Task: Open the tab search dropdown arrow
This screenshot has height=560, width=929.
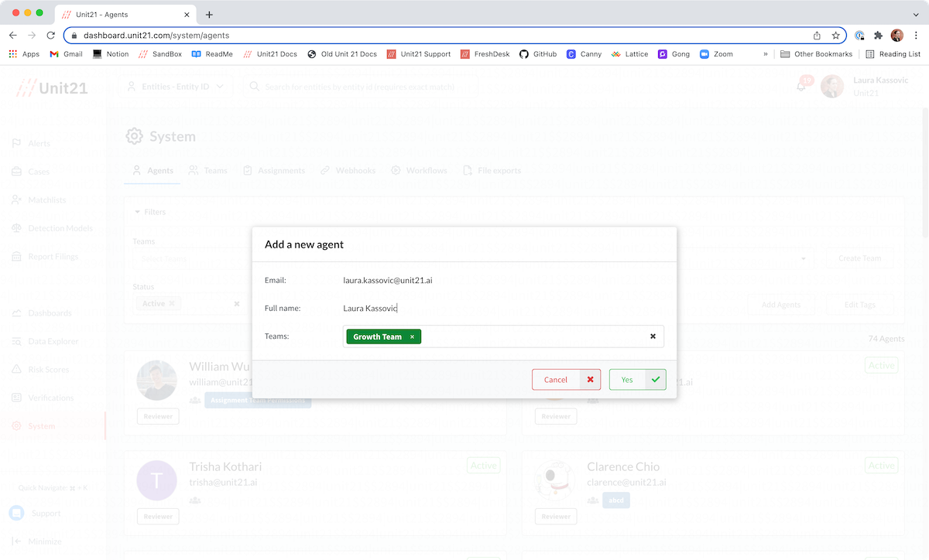Action: pos(917,14)
